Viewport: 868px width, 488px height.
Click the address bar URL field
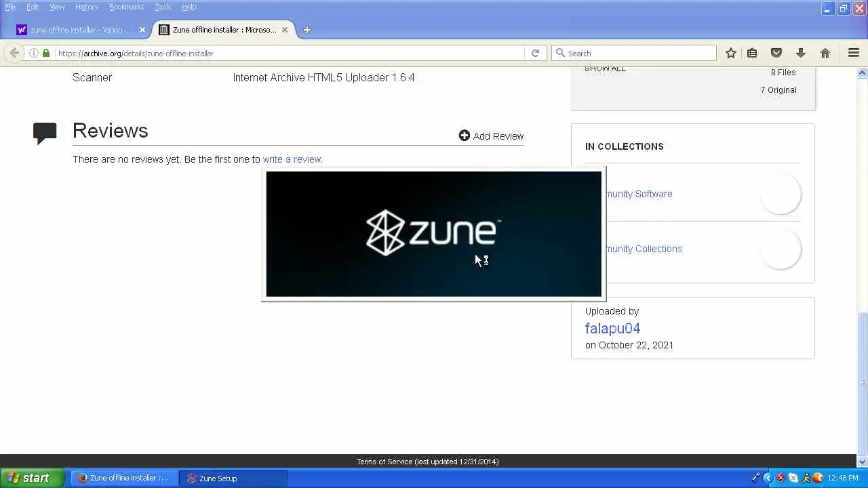[290, 53]
